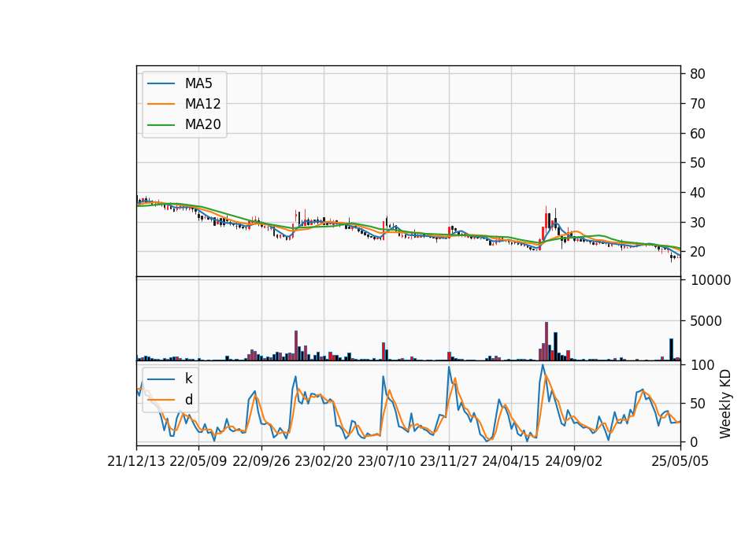Click the green MA20 legend line sample
Image resolution: width=756 pixels, height=543 pixels.
pyautogui.click(x=161, y=125)
